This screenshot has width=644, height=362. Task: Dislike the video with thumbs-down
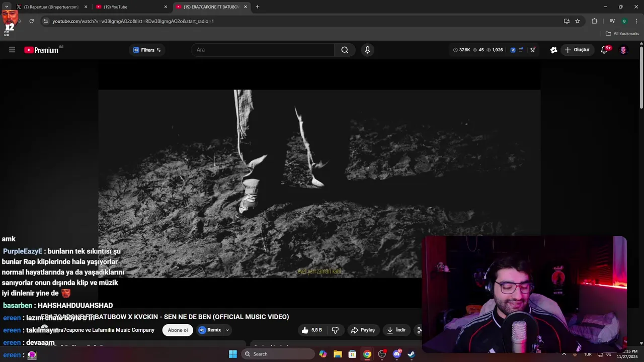tap(335, 330)
